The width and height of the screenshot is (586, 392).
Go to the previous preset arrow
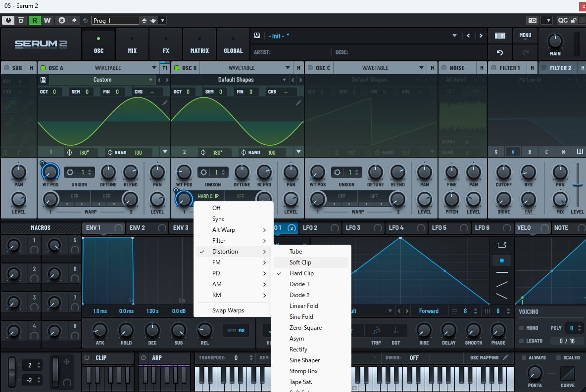pos(468,36)
